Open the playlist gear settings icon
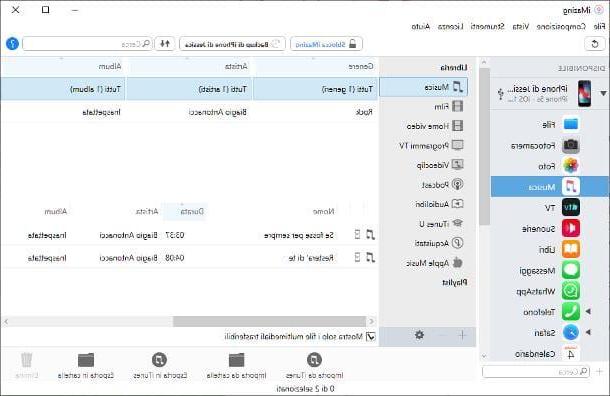Image resolution: width=610 pixels, height=396 pixels. 419,335
